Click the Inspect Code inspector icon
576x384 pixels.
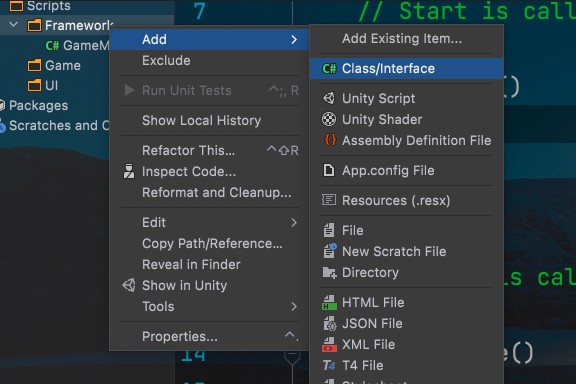coord(129,171)
